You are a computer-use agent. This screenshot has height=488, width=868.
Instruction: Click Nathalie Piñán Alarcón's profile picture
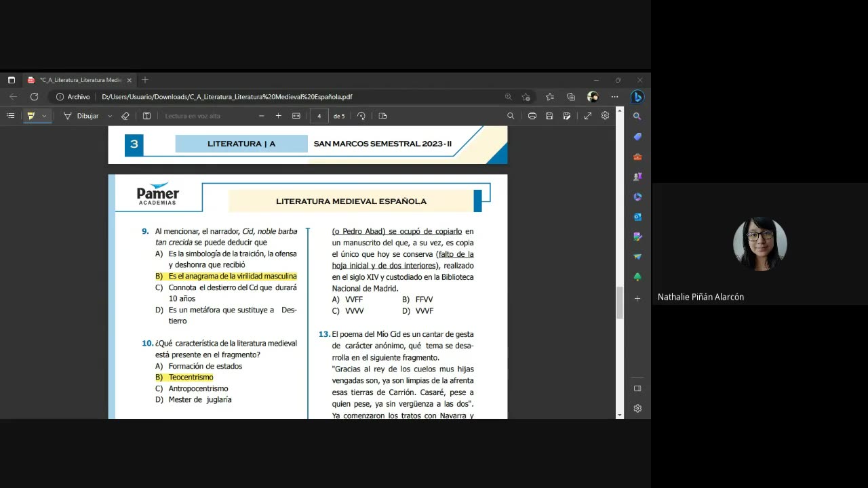759,243
